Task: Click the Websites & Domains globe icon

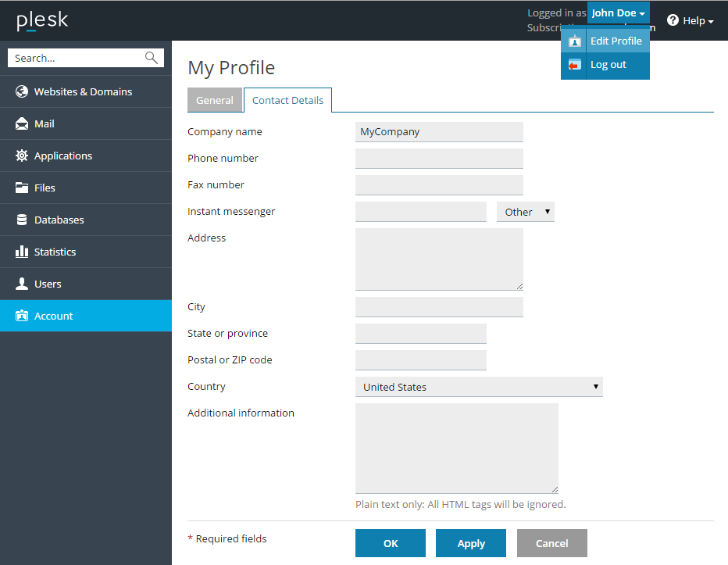Action: point(22,91)
